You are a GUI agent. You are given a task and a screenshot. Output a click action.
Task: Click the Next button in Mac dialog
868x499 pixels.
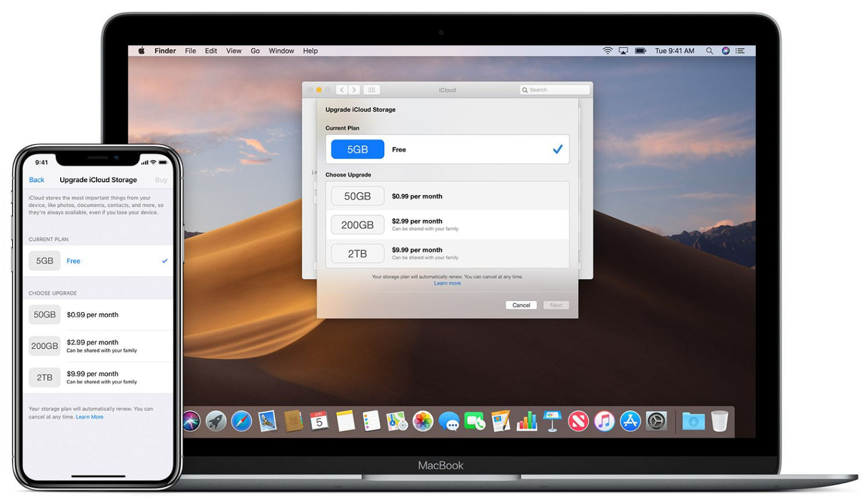[556, 305]
